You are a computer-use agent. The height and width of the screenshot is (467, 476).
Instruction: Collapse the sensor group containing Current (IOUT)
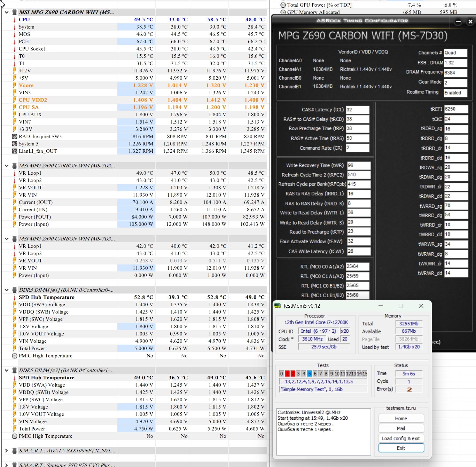pyautogui.click(x=7, y=166)
